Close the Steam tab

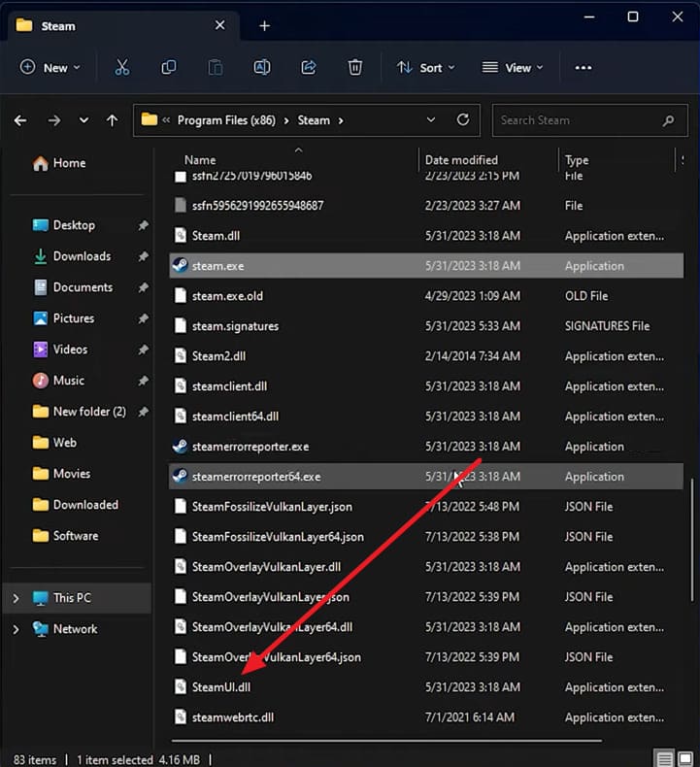click(220, 25)
